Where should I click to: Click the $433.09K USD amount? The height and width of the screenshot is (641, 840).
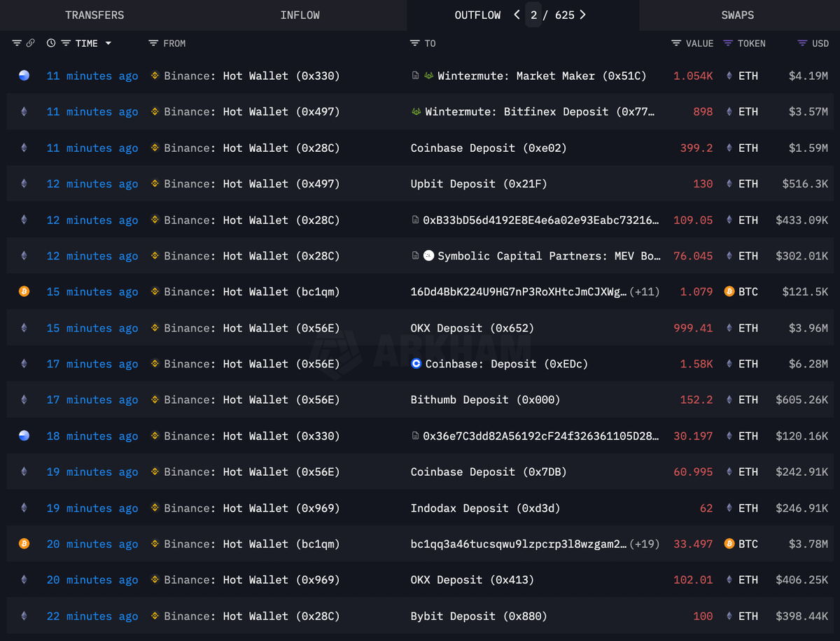(x=802, y=220)
